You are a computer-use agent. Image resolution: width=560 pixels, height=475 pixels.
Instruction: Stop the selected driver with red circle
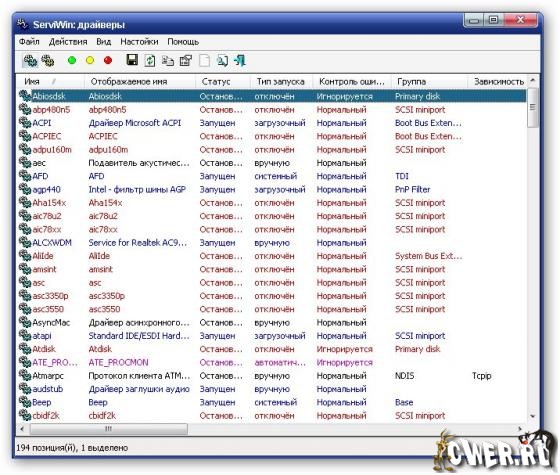[x=108, y=60]
